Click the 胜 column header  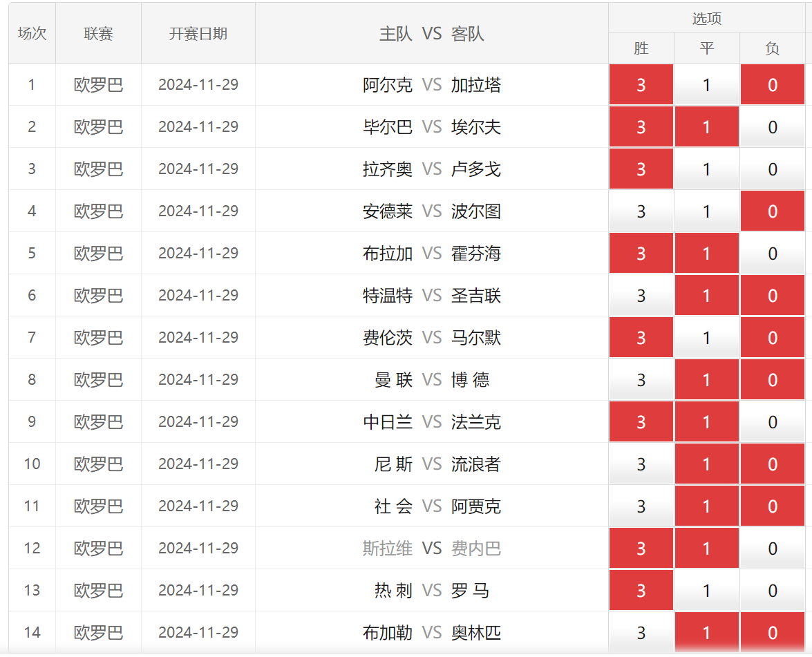pyautogui.click(x=641, y=48)
